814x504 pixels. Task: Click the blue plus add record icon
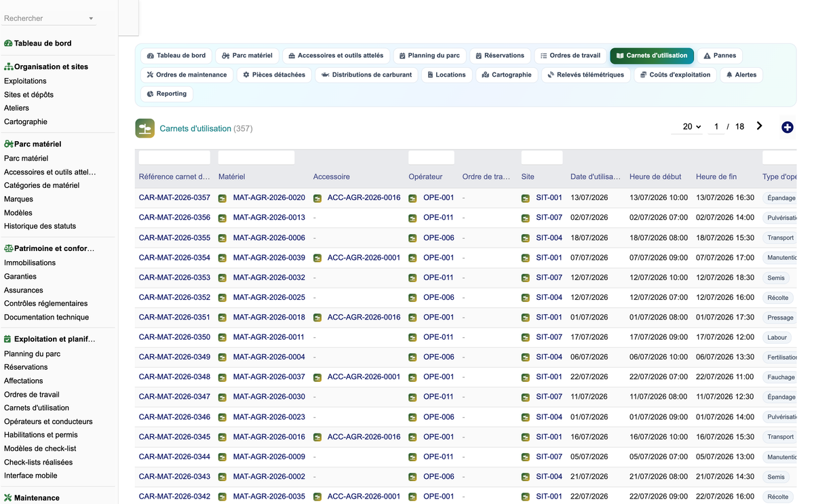point(787,127)
